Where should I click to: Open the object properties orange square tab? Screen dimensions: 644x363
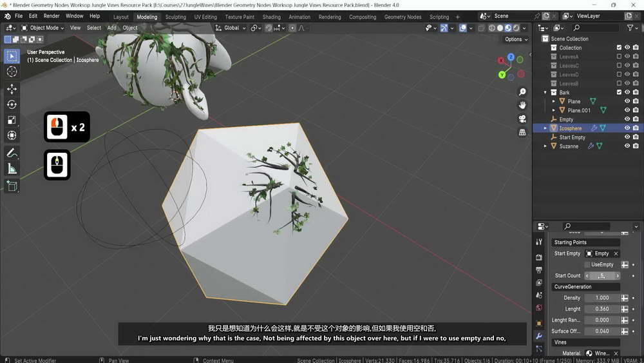(x=539, y=324)
